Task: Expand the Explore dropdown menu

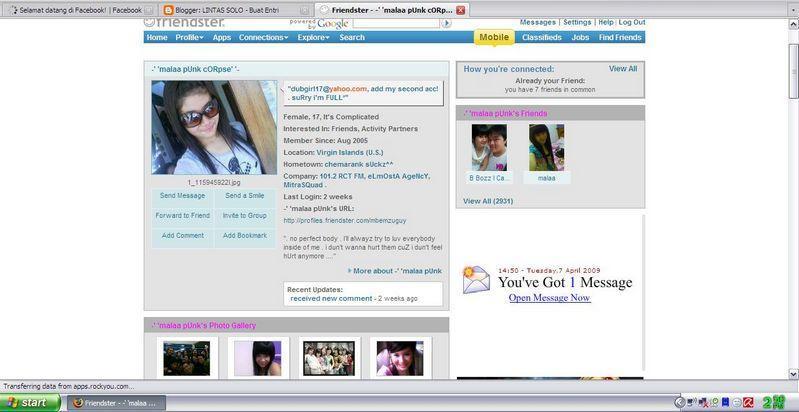Action: click(313, 37)
